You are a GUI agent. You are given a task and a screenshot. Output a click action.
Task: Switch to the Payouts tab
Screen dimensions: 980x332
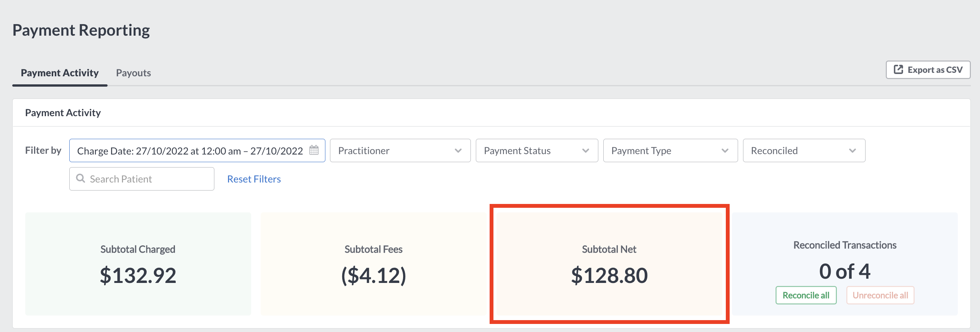pyautogui.click(x=133, y=73)
